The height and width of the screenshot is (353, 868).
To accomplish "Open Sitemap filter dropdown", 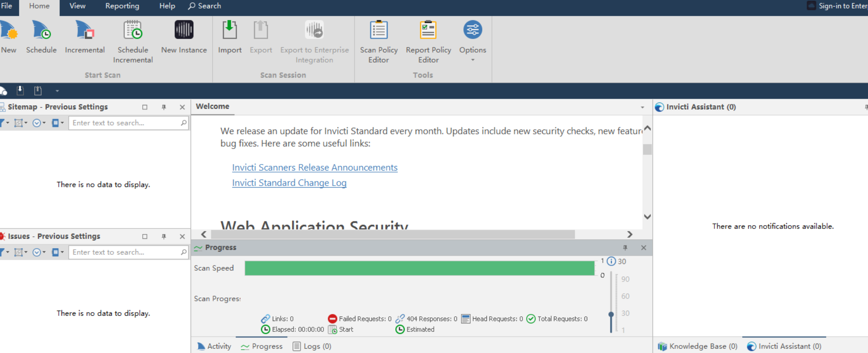I will pos(5,123).
